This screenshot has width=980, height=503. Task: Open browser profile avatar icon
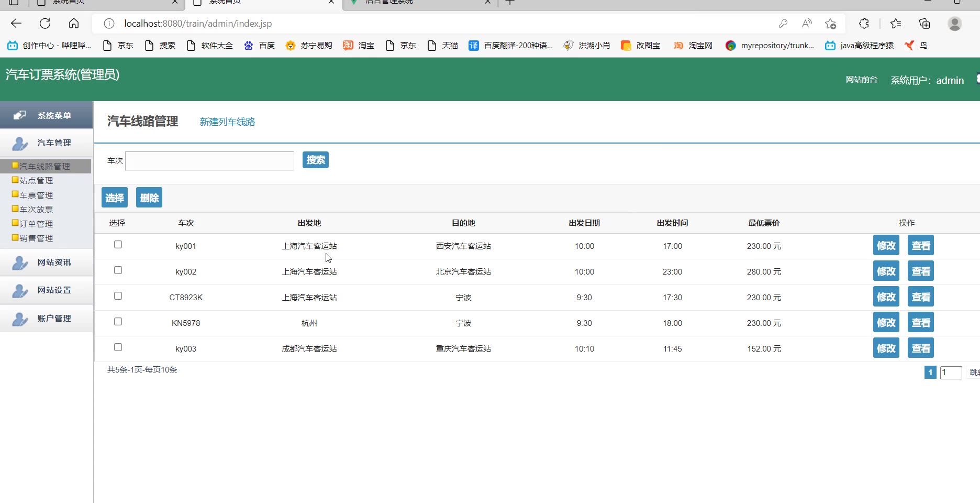pyautogui.click(x=954, y=24)
